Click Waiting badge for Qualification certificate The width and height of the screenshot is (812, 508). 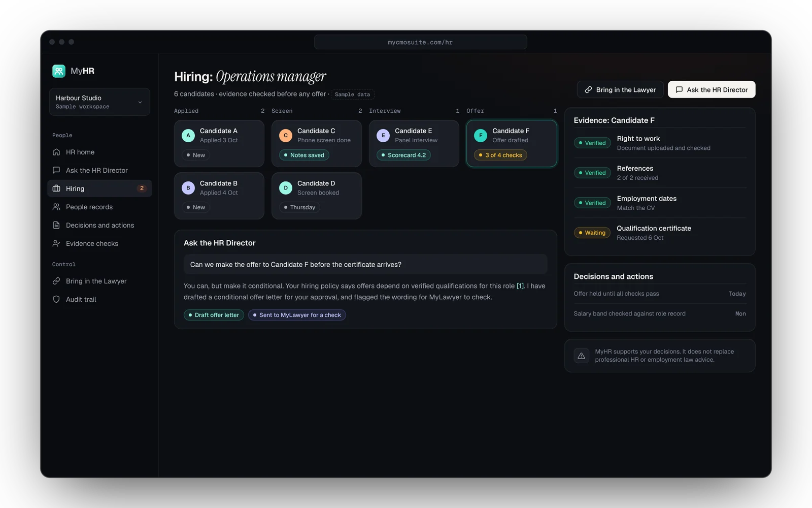click(x=592, y=233)
